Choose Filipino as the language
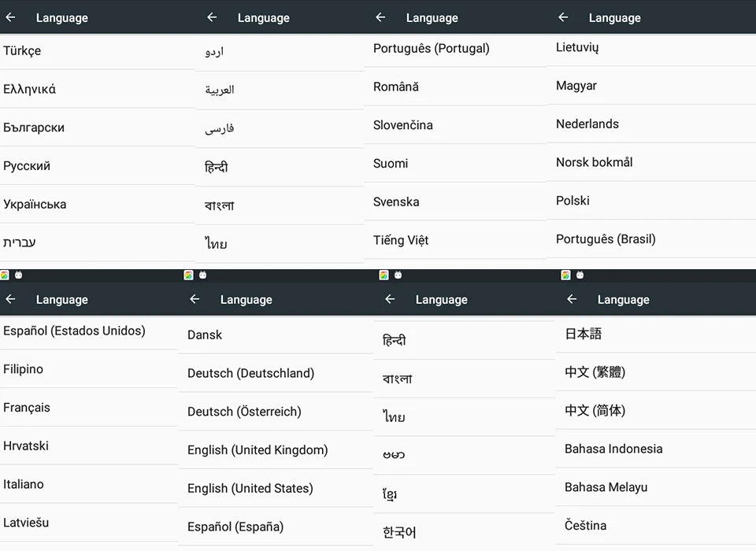 pyautogui.click(x=24, y=369)
